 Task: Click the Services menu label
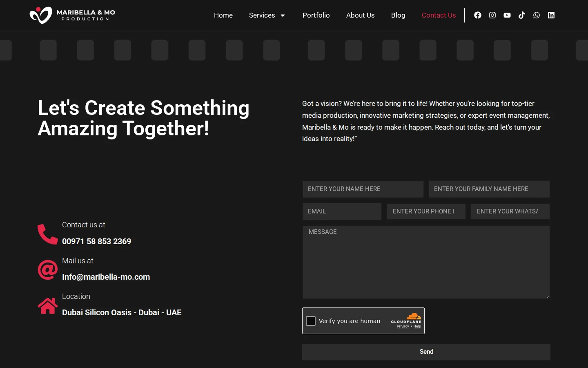pos(262,15)
